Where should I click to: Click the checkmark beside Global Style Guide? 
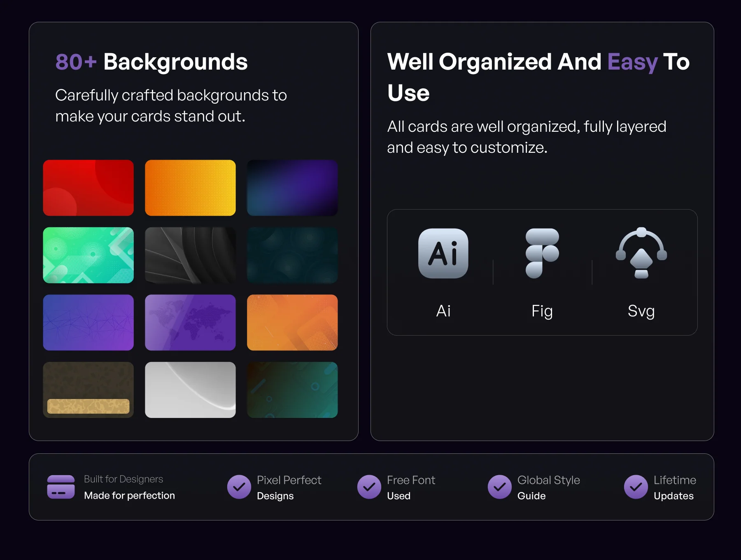(500, 487)
